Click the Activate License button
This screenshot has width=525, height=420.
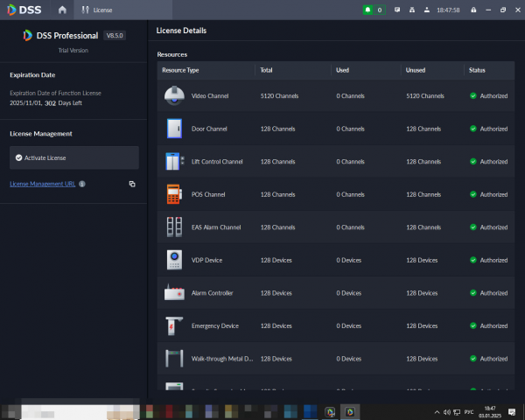tap(74, 157)
